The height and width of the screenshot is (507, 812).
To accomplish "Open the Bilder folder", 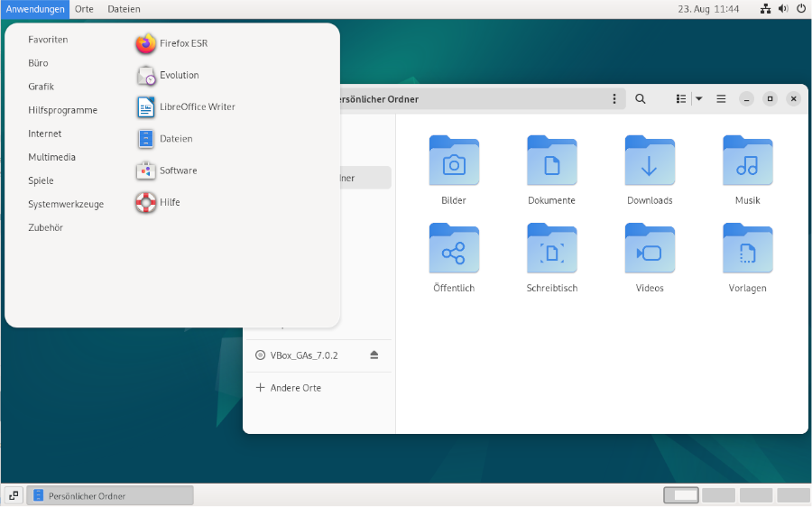I will coord(454,171).
